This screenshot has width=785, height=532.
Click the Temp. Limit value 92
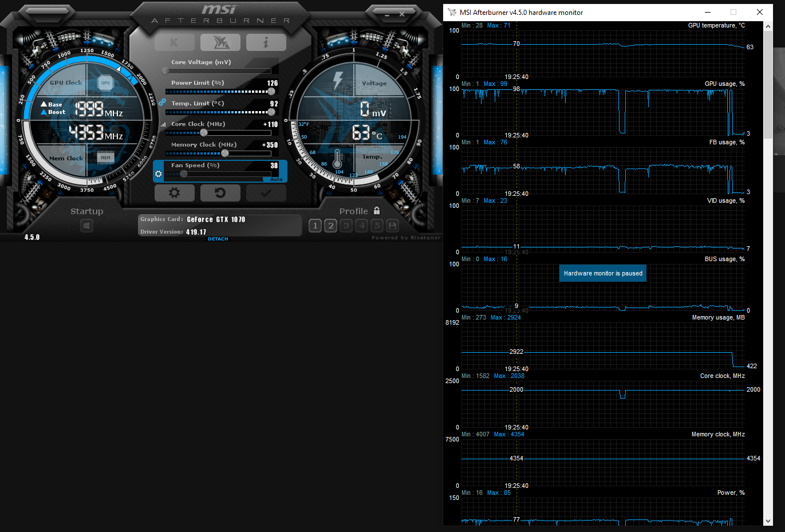(x=274, y=104)
